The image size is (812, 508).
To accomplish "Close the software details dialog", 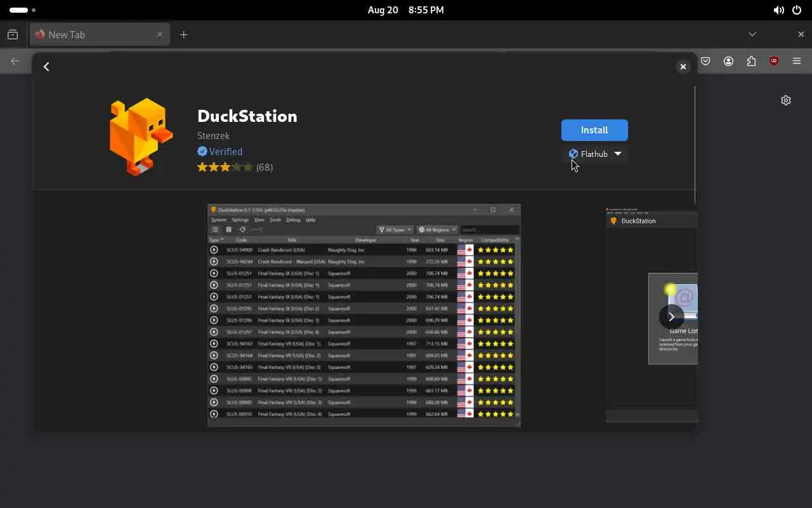I will [x=683, y=67].
